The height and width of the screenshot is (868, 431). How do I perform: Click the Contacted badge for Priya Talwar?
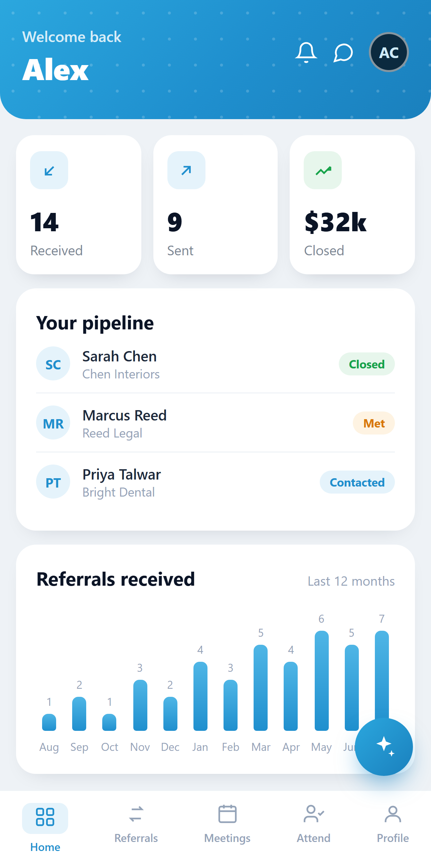tap(357, 482)
